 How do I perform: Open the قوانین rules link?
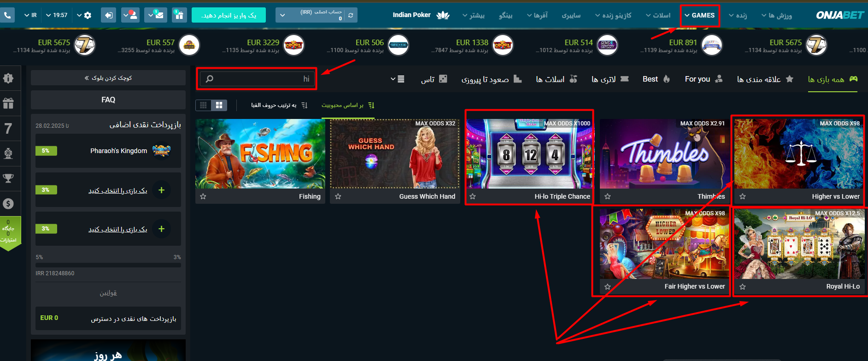[108, 293]
